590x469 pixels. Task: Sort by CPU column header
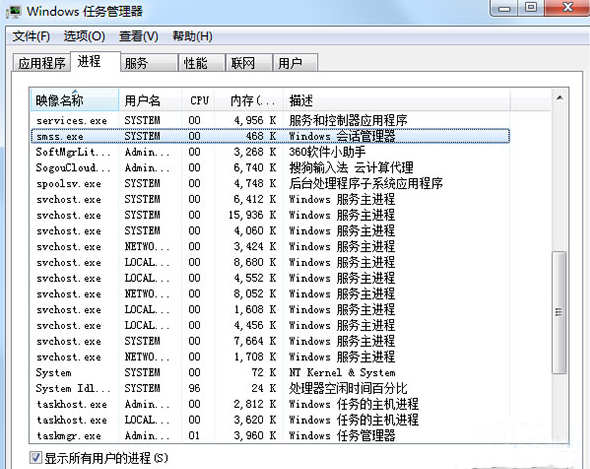pos(198,100)
